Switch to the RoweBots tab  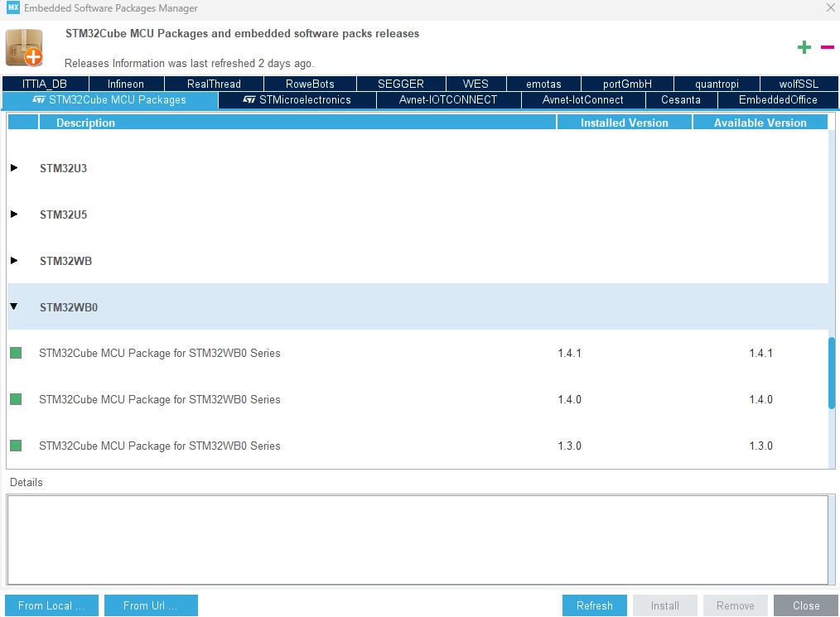(x=310, y=84)
